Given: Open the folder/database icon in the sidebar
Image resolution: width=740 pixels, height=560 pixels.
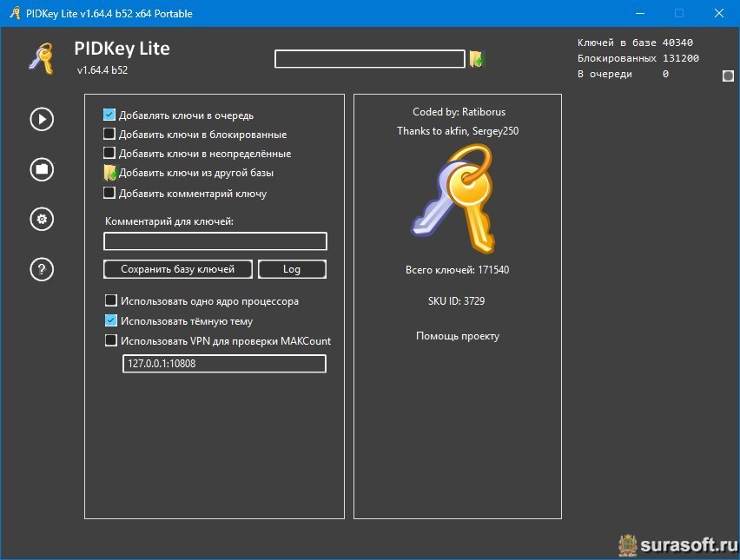Looking at the screenshot, I should tap(42, 169).
